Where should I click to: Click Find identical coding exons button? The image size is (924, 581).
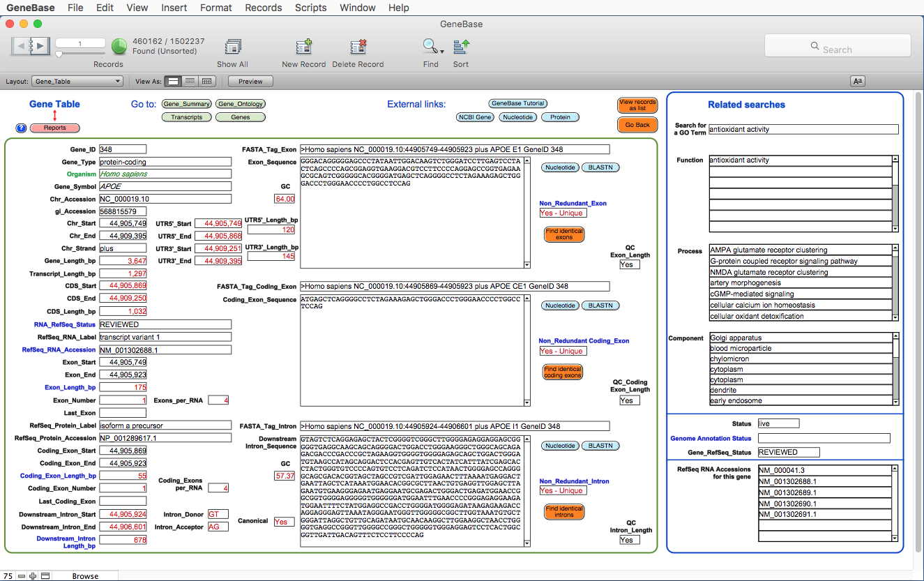pos(563,372)
